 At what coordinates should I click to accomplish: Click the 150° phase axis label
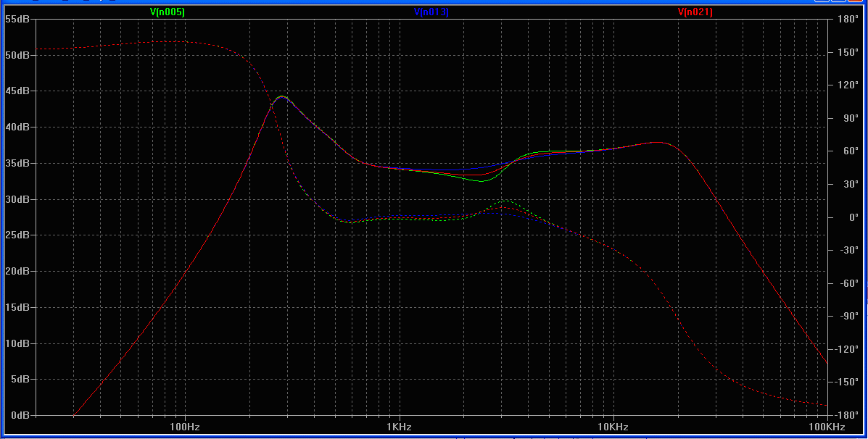848,53
